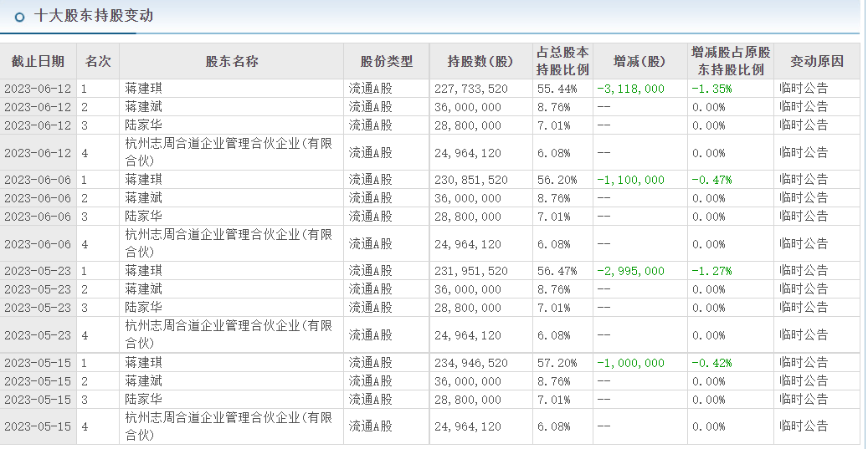
Task: Click the 股东名称 column header
Action: [232, 62]
